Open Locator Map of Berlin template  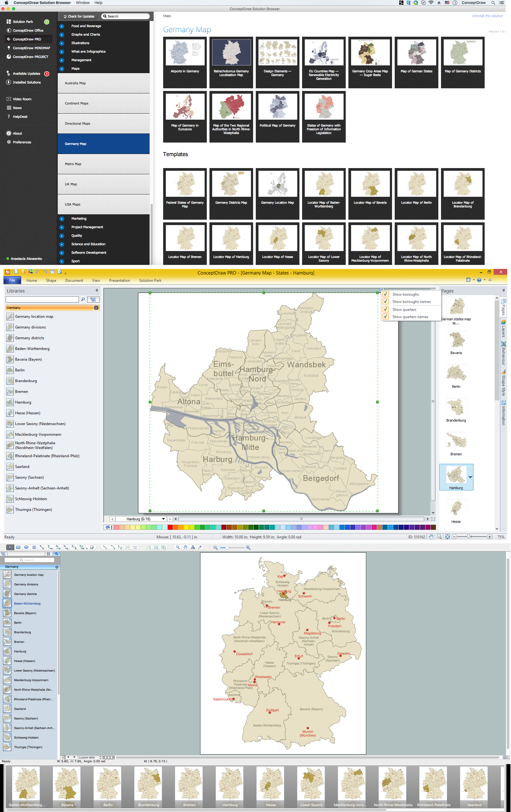pyautogui.click(x=416, y=194)
